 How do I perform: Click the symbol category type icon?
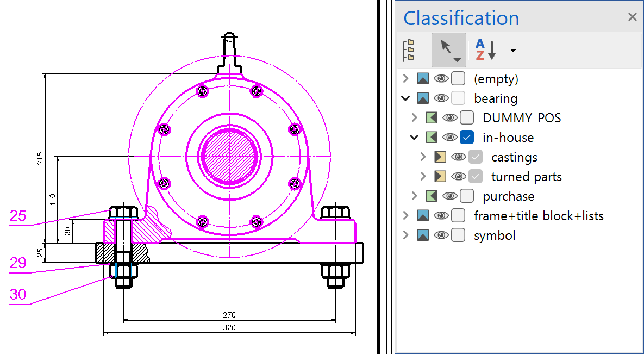pyautogui.click(x=423, y=235)
